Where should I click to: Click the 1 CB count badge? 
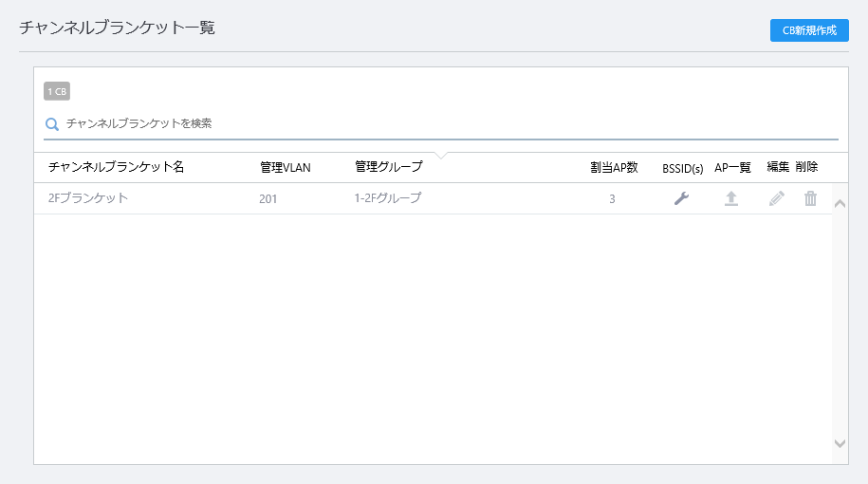click(x=57, y=91)
